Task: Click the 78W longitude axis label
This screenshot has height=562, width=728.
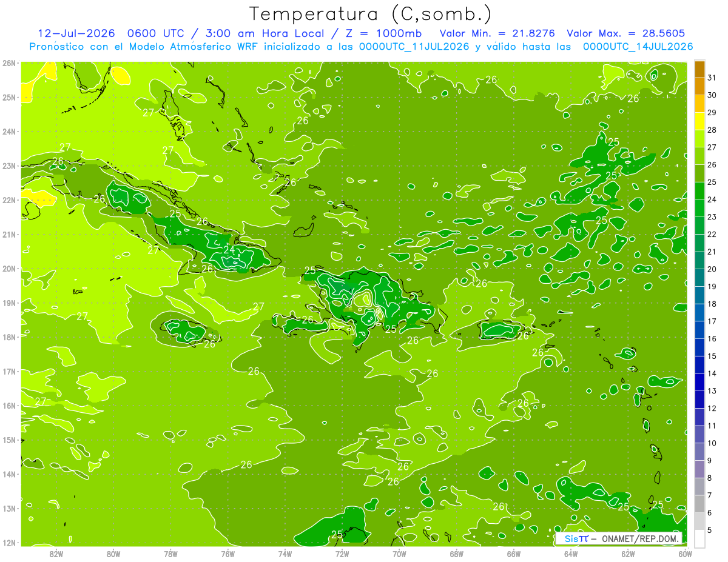Action: coord(171,554)
